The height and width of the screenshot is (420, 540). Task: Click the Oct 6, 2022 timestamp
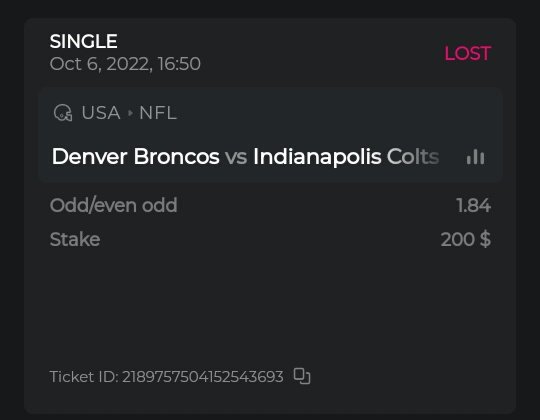125,64
